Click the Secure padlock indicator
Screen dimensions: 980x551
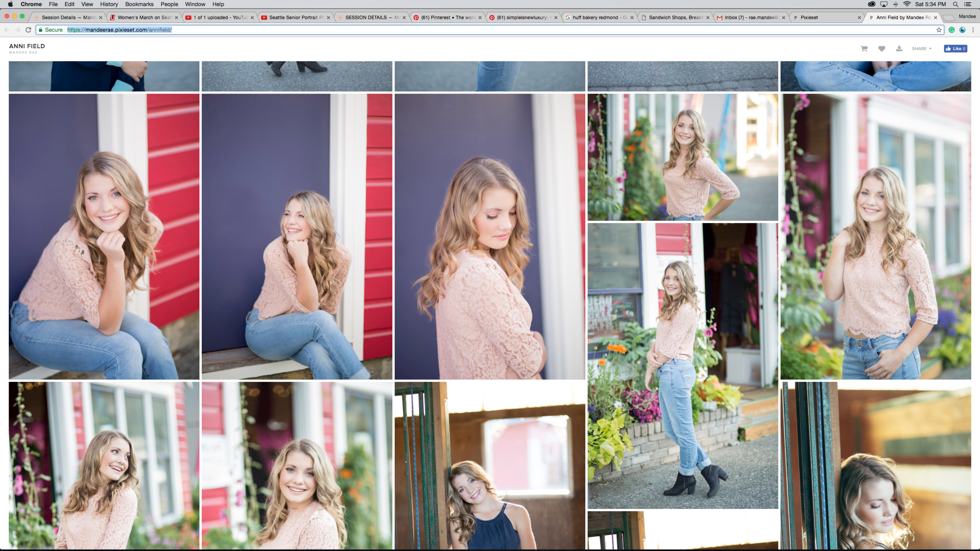tap(51, 30)
